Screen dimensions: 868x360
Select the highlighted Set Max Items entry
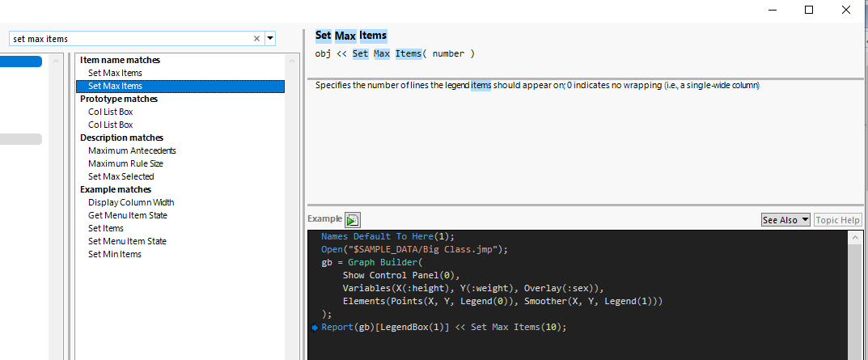click(115, 86)
